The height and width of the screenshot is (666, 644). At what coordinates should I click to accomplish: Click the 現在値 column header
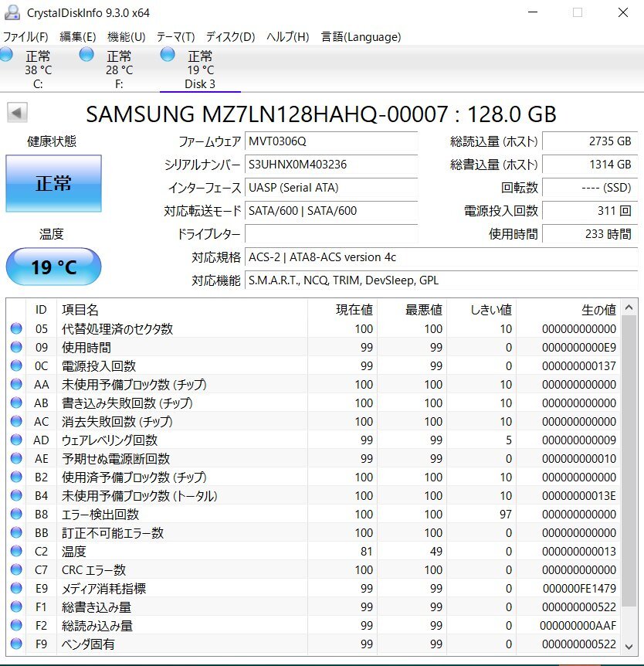click(x=343, y=310)
